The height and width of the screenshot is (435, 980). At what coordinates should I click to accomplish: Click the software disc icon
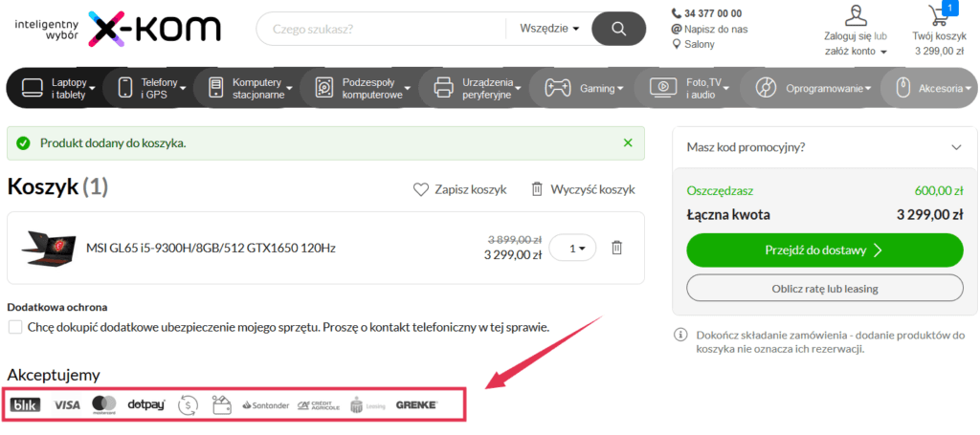pyautogui.click(x=766, y=88)
